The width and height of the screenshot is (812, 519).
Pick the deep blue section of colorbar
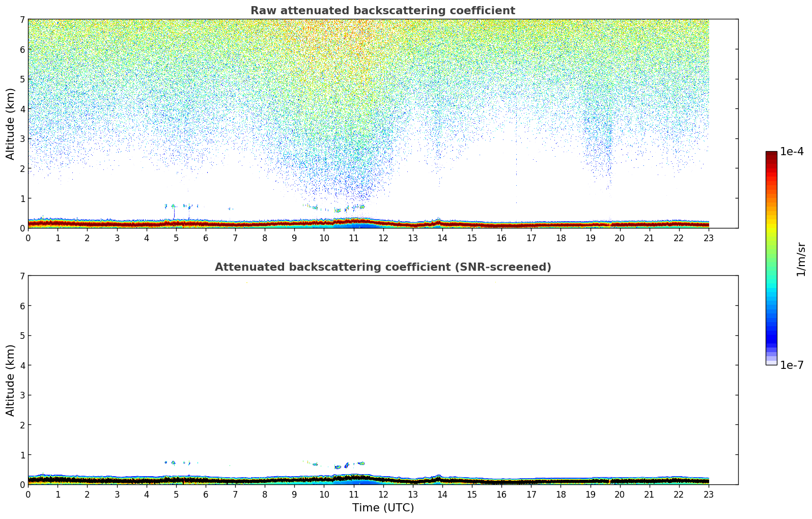pyautogui.click(x=771, y=336)
